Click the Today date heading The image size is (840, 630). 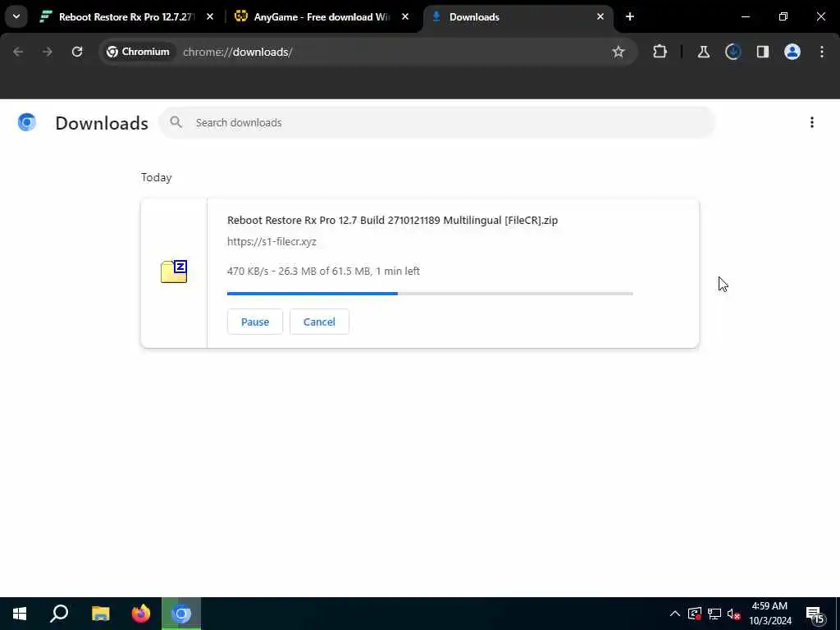click(157, 177)
